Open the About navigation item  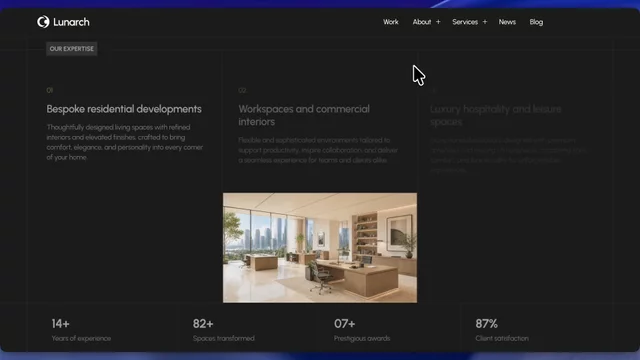422,22
